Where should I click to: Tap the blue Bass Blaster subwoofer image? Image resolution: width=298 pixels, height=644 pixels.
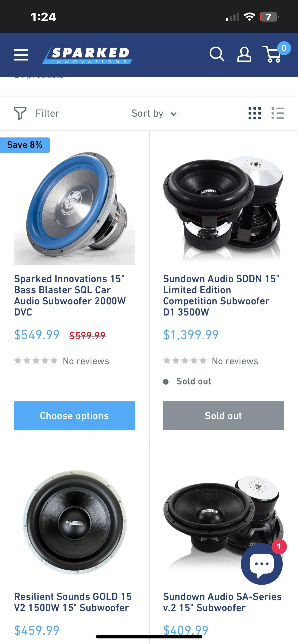[74, 208]
